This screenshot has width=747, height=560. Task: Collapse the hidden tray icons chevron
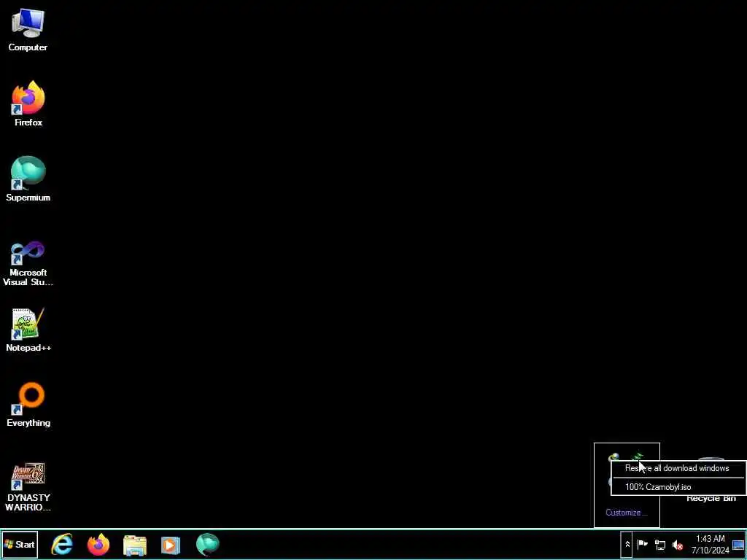[x=627, y=544]
